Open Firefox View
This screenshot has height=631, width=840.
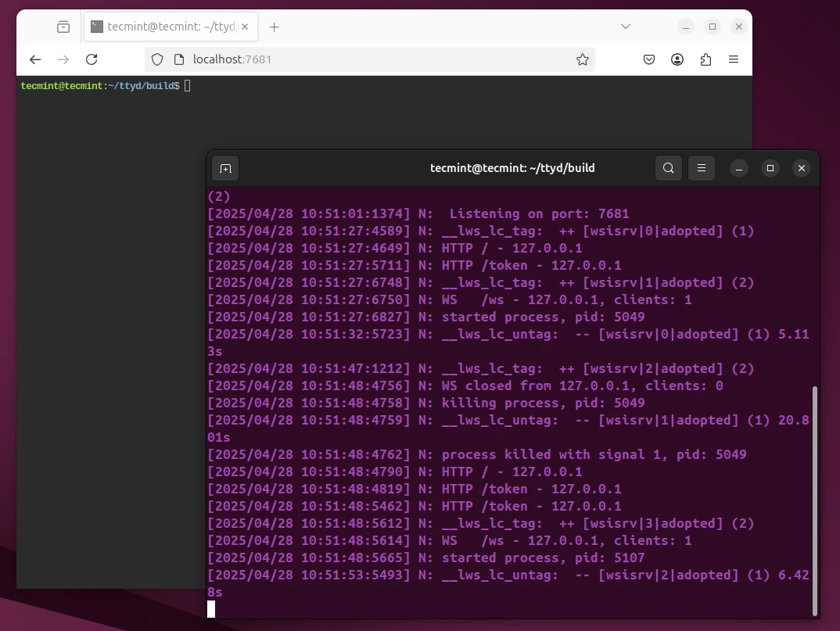tap(63, 27)
